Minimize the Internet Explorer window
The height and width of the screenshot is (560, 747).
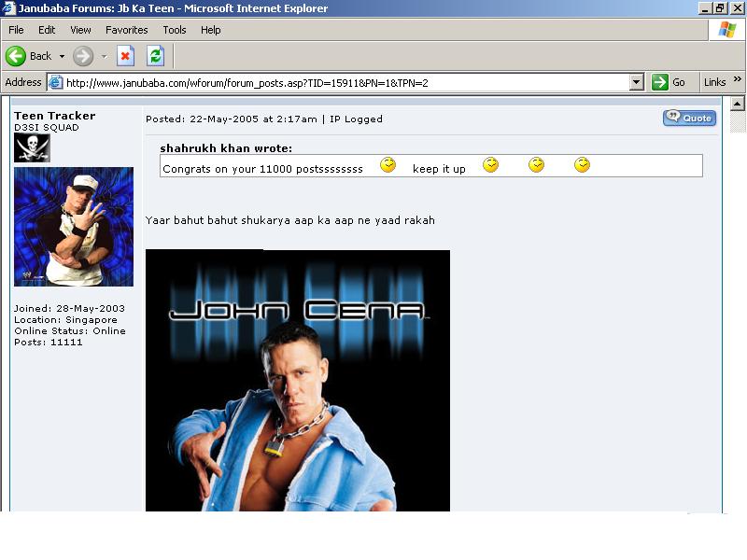point(705,8)
